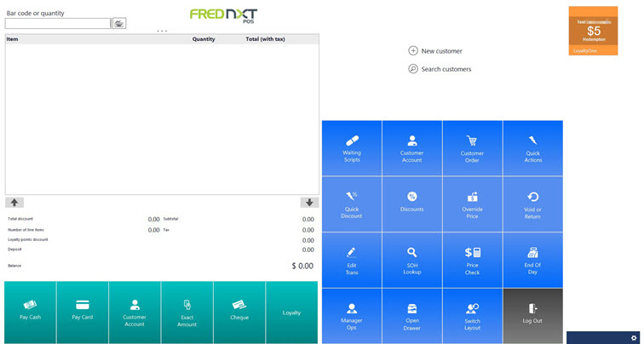
Task: Open SOH Lookup search tile
Action: click(x=411, y=260)
